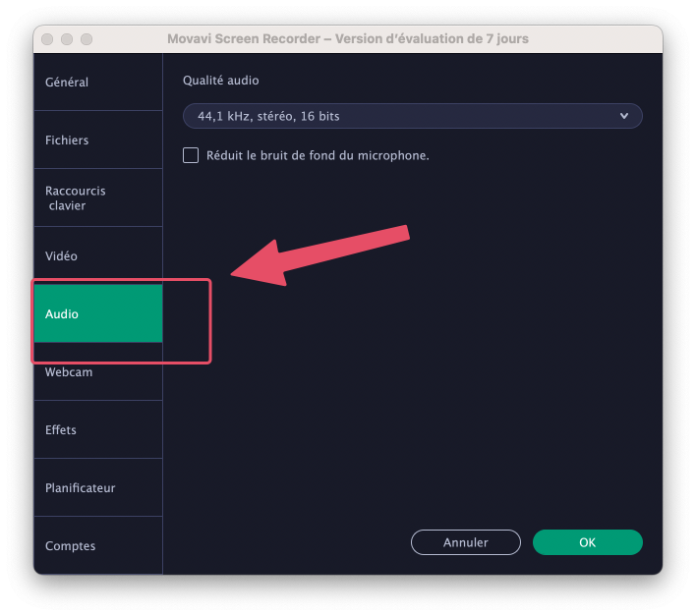Confirm settings with the green OK button
Image resolution: width=696 pixels, height=616 pixels.
tap(587, 542)
